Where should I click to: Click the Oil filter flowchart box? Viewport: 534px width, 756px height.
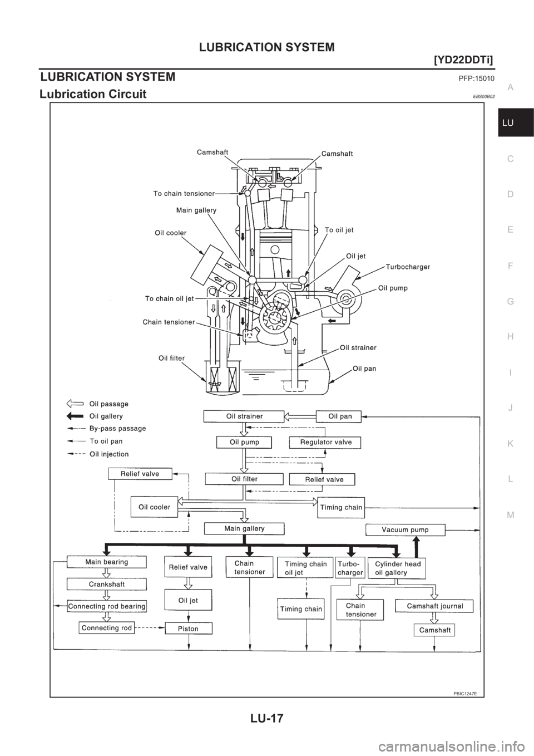(x=244, y=479)
